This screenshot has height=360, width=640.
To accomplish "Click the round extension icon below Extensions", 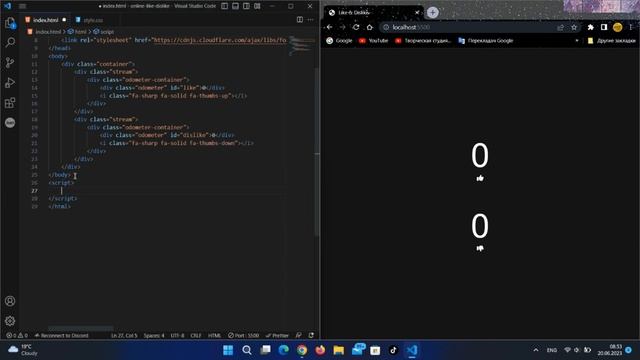I will (x=10, y=122).
